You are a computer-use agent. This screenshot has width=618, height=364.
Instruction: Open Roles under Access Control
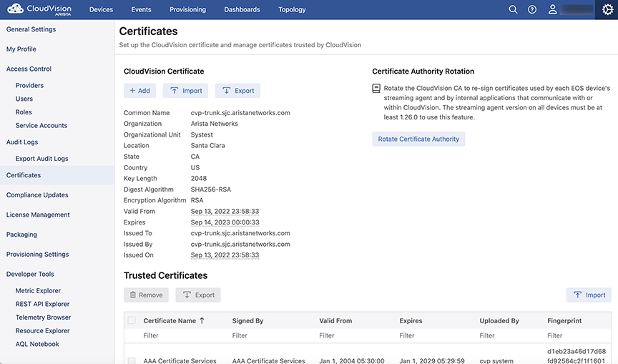click(x=24, y=112)
